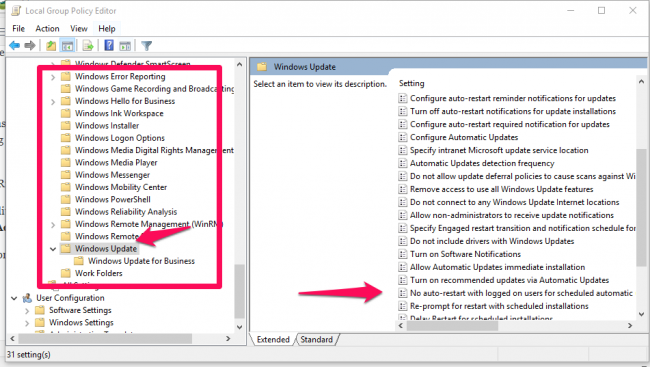Click the folder icon in Windows Update header
This screenshot has height=367, width=650.
pyautogui.click(x=262, y=66)
